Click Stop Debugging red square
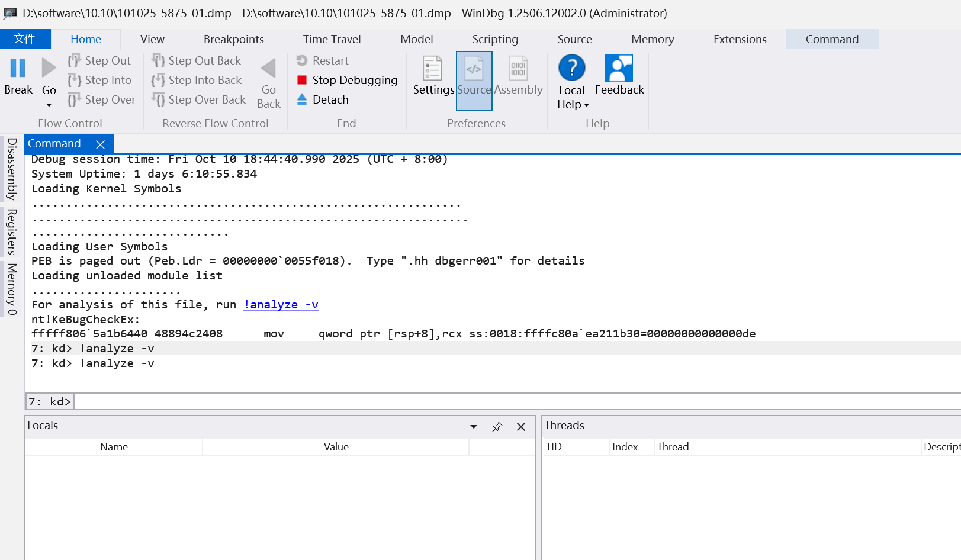This screenshot has width=961, height=560. coord(302,80)
